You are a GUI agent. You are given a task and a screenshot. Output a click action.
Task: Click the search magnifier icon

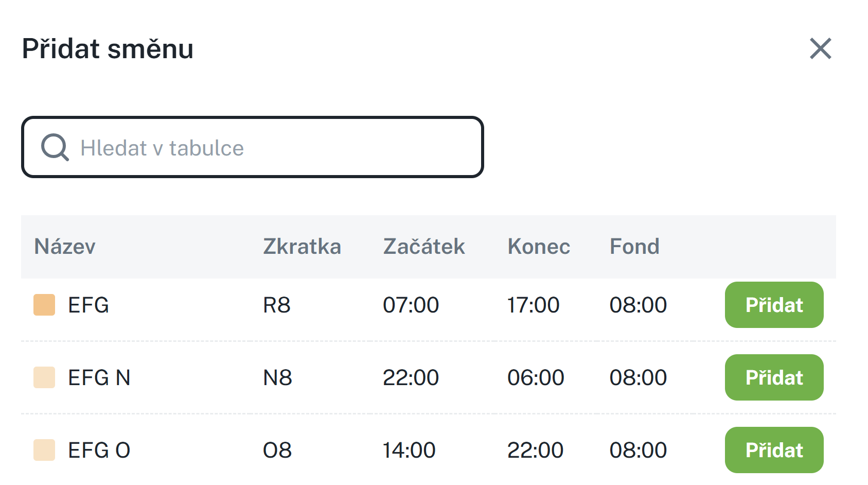tap(55, 148)
